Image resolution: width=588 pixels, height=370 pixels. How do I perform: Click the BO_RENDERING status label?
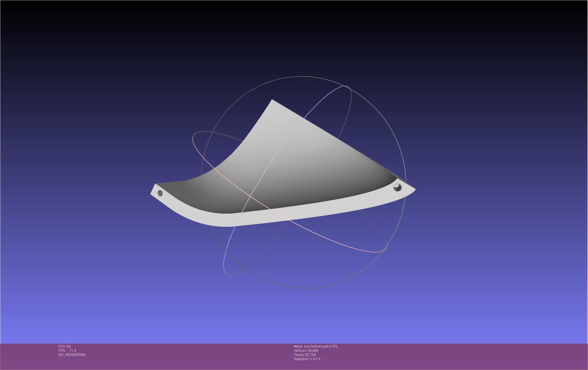point(72,355)
